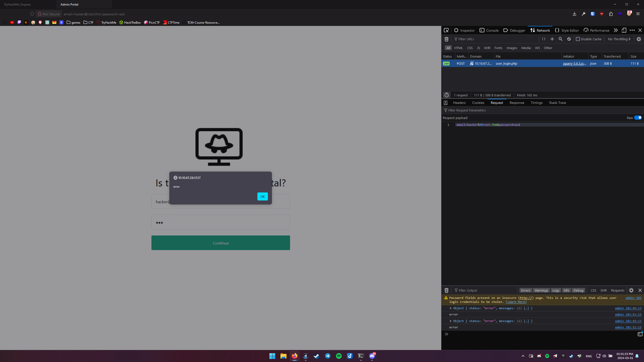Image resolution: width=644 pixels, height=362 pixels.
Task: Click OK button on error dialog
Action: [x=262, y=196]
